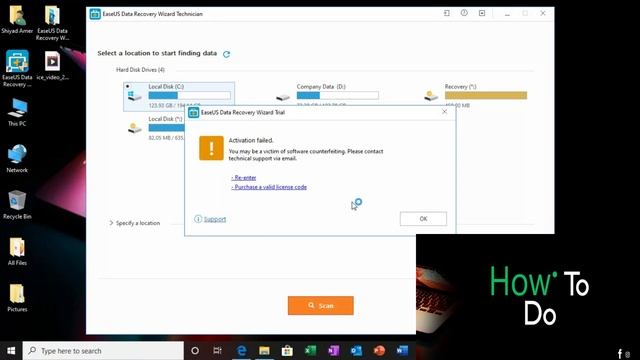The height and width of the screenshot is (360, 640).
Task: Click the import/login icon in title bar
Action: pos(447,13)
